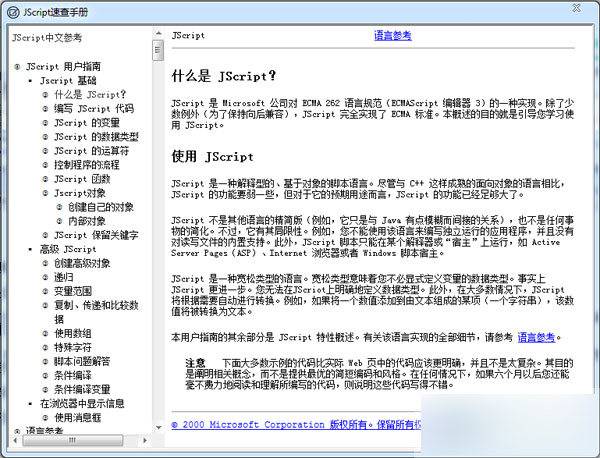Open the 创建自己的对象 subtopic
This screenshot has height=458, width=600.
point(101,207)
